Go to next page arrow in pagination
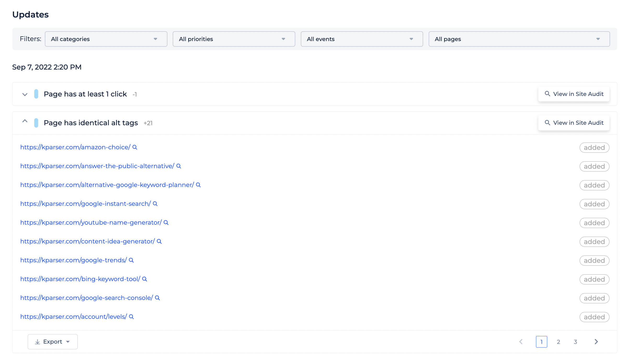This screenshot has height=364, width=628. tap(596, 342)
